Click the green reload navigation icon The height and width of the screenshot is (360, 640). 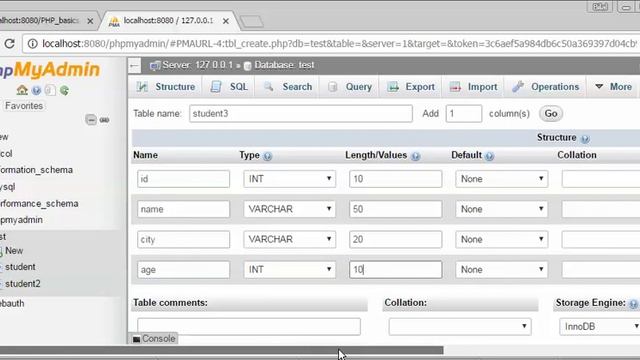tap(64, 90)
